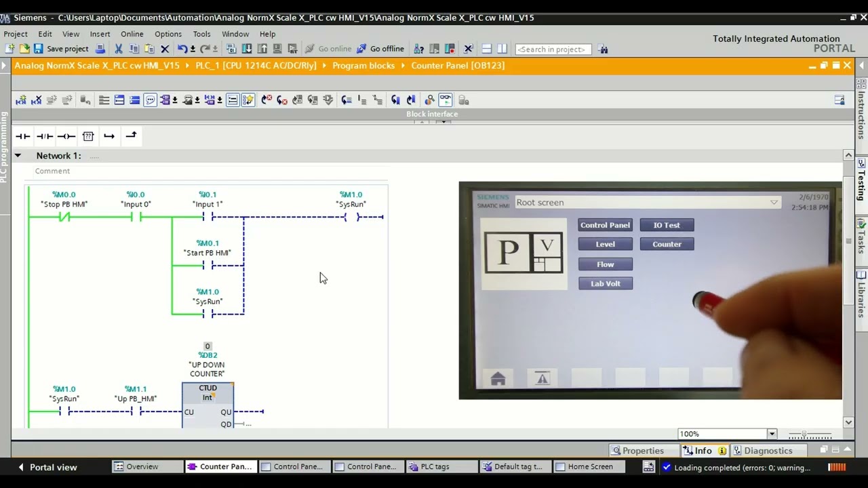The height and width of the screenshot is (488, 868).
Task: Click the Save project button
Action: tap(61, 49)
